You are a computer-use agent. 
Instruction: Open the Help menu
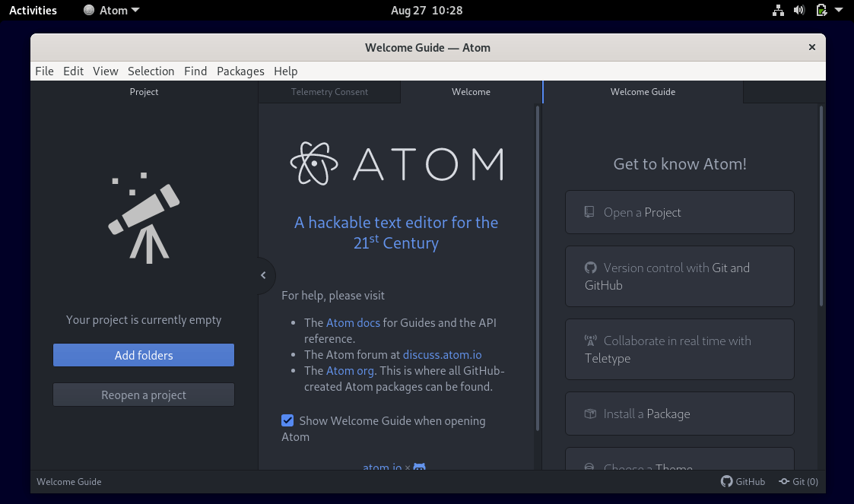coord(285,71)
